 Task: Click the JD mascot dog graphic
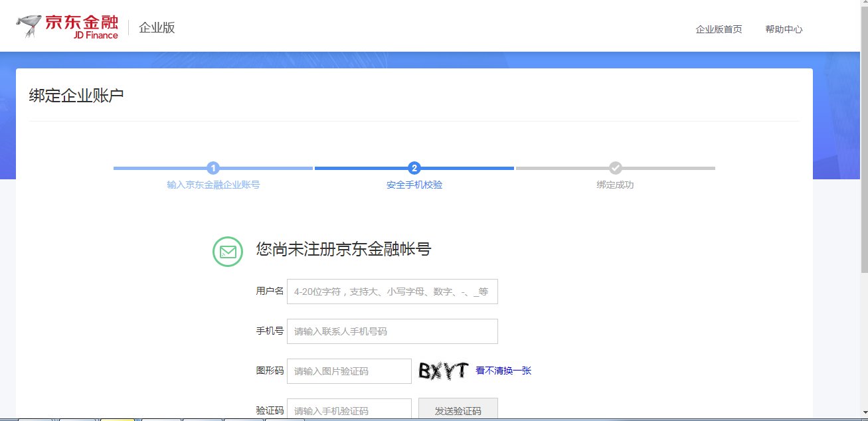click(x=28, y=25)
